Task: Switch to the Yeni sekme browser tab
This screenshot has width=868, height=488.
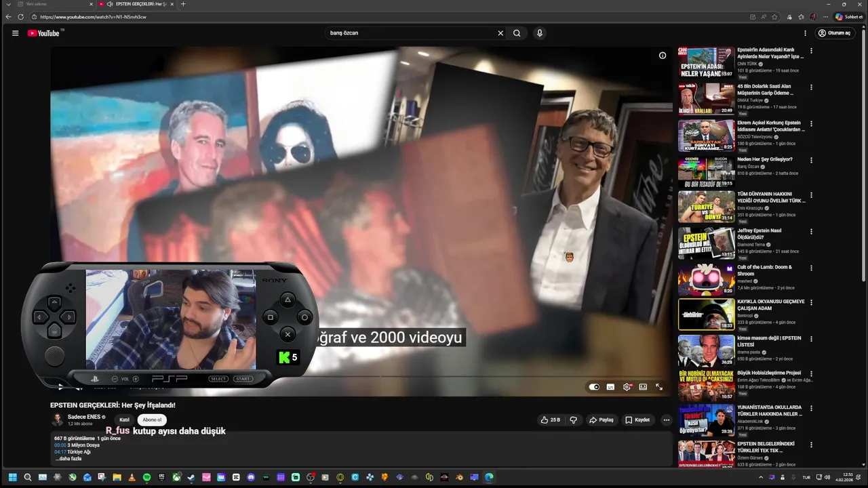Action: point(54,4)
